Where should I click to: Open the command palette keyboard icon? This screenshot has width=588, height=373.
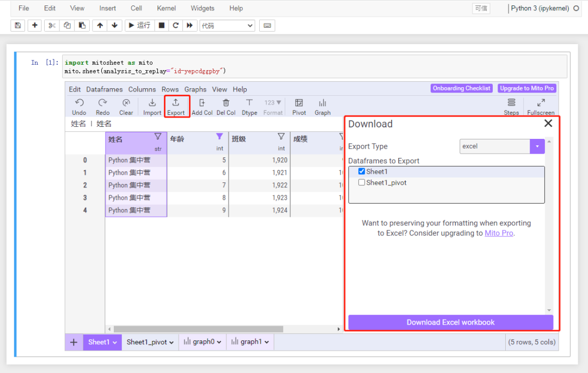(x=267, y=26)
